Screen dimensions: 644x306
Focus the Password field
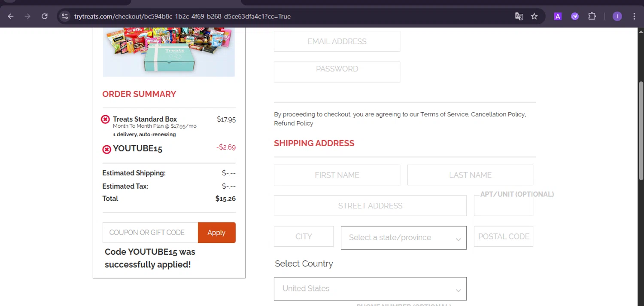(x=337, y=72)
